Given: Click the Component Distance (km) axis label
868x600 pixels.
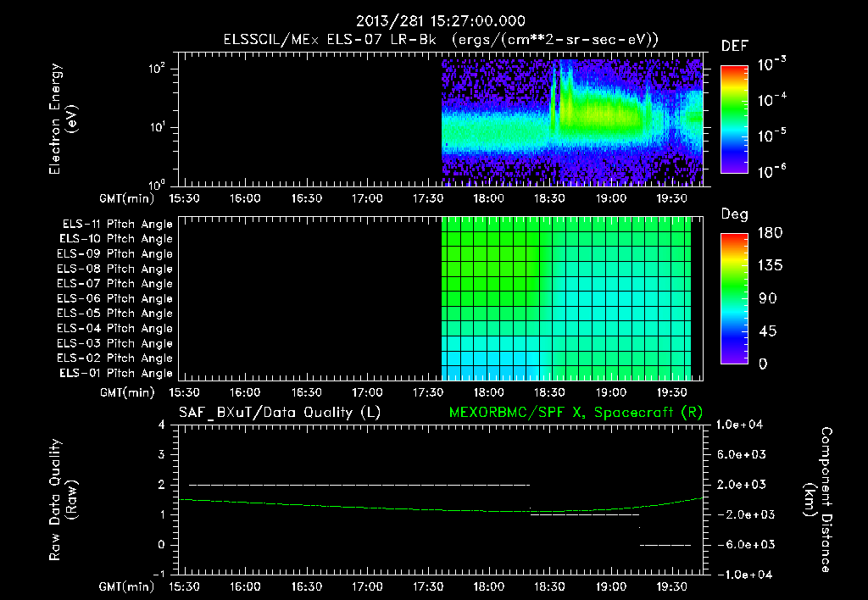Looking at the screenshot, I should (818, 500).
